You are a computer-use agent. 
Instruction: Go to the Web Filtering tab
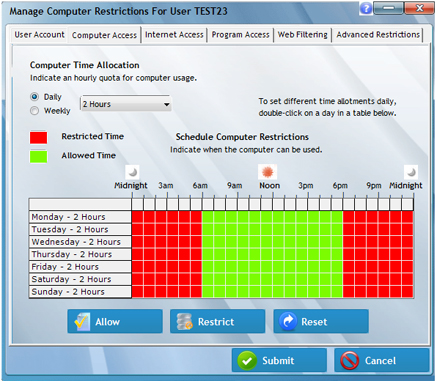point(303,35)
